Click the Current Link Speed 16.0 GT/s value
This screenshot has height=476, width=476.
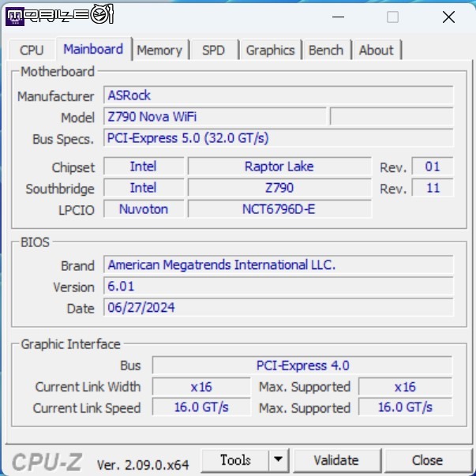(201, 407)
